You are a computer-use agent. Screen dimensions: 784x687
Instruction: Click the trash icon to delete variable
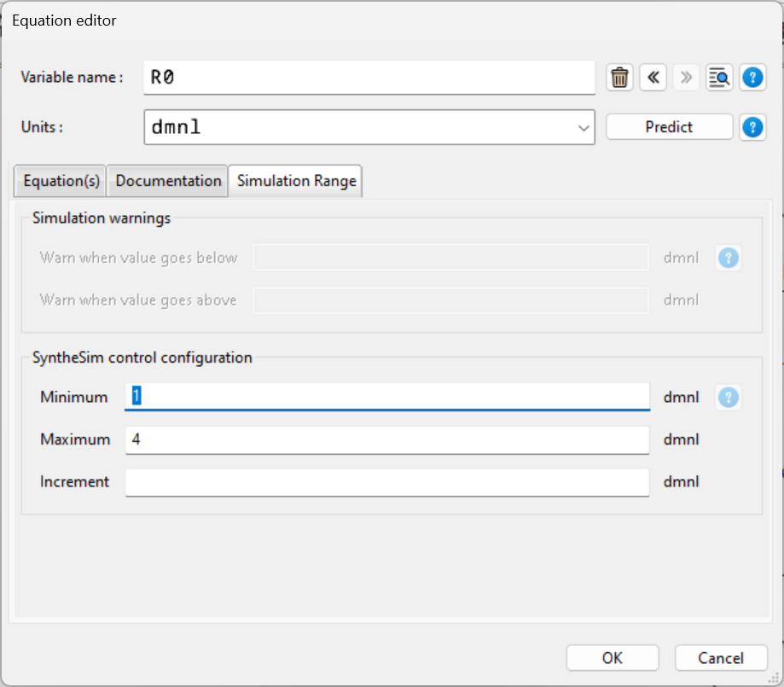(620, 78)
